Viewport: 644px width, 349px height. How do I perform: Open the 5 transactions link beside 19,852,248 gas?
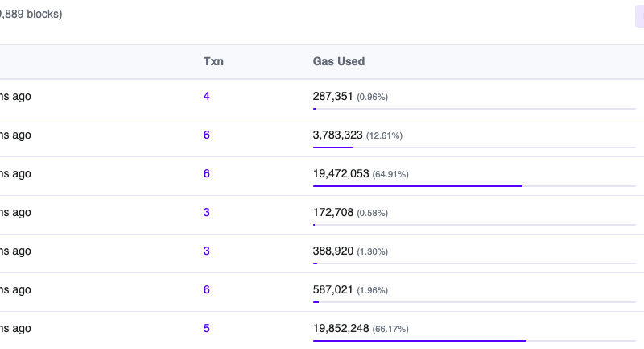(207, 328)
